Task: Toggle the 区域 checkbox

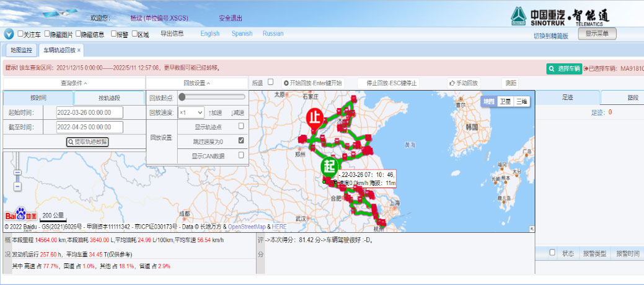Action: tap(135, 34)
